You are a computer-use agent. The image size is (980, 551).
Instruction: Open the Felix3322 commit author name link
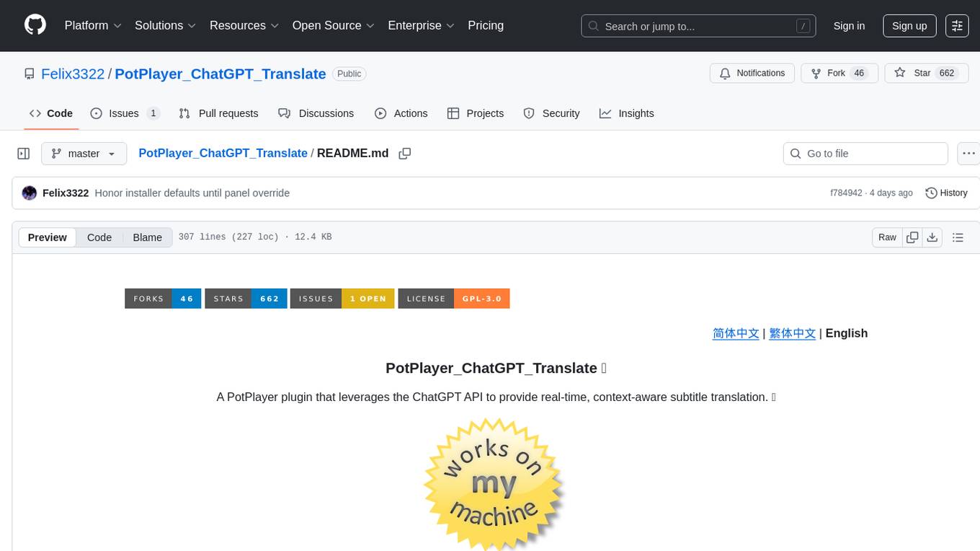tap(66, 193)
